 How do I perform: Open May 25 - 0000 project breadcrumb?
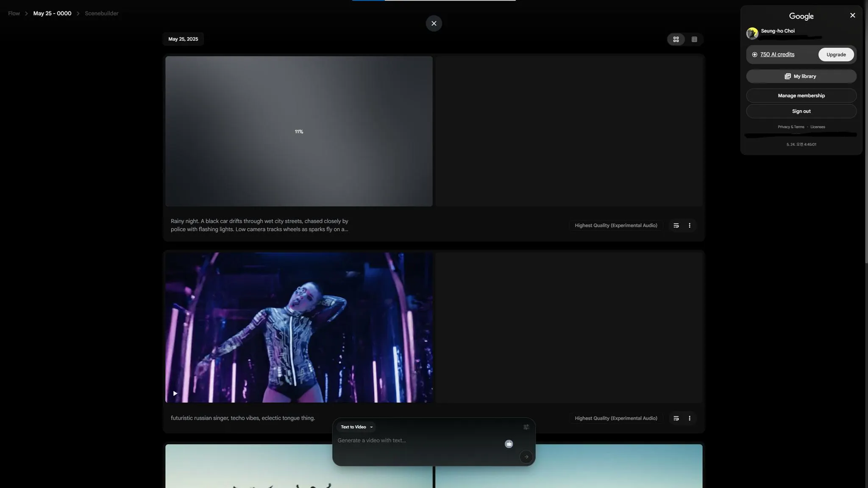tap(52, 14)
